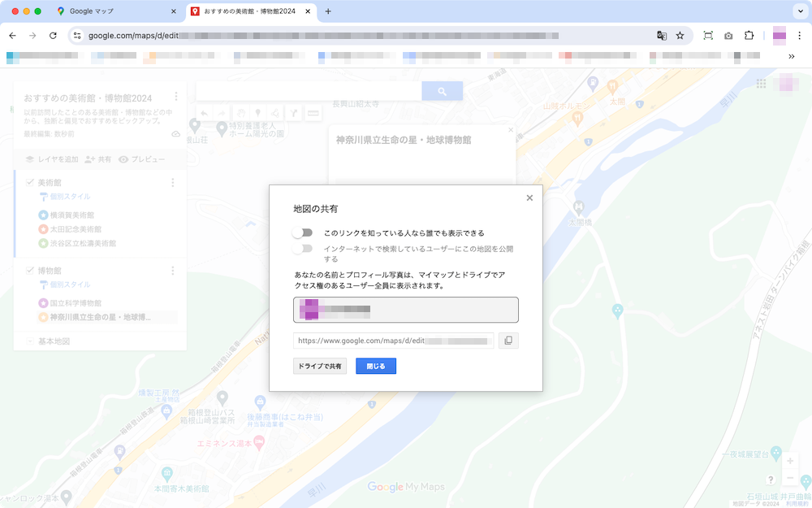Expand the 基本地図 base map section
812x508 pixels.
(30, 341)
